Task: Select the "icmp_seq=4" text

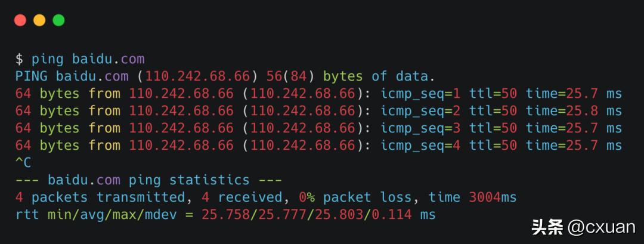Action: [x=420, y=146]
